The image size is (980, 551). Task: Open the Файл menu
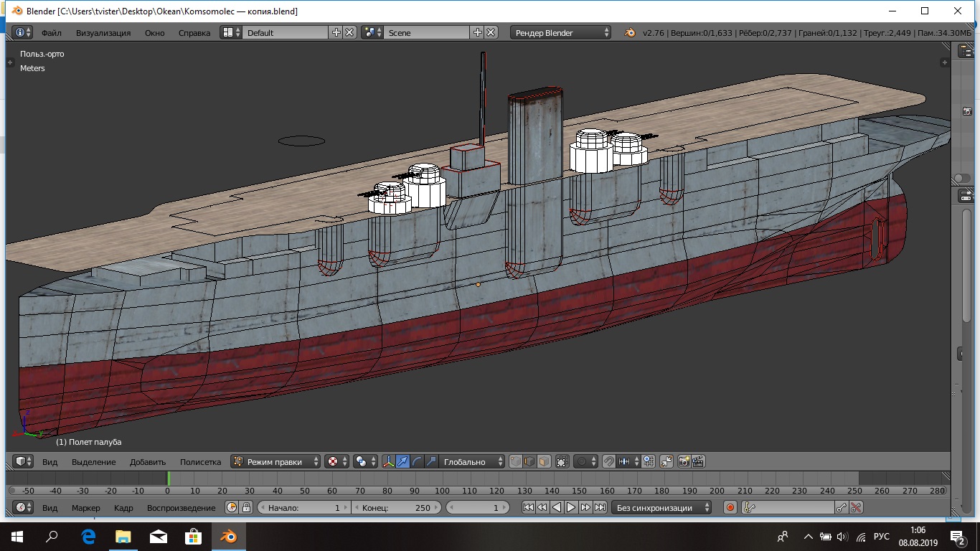(51, 32)
